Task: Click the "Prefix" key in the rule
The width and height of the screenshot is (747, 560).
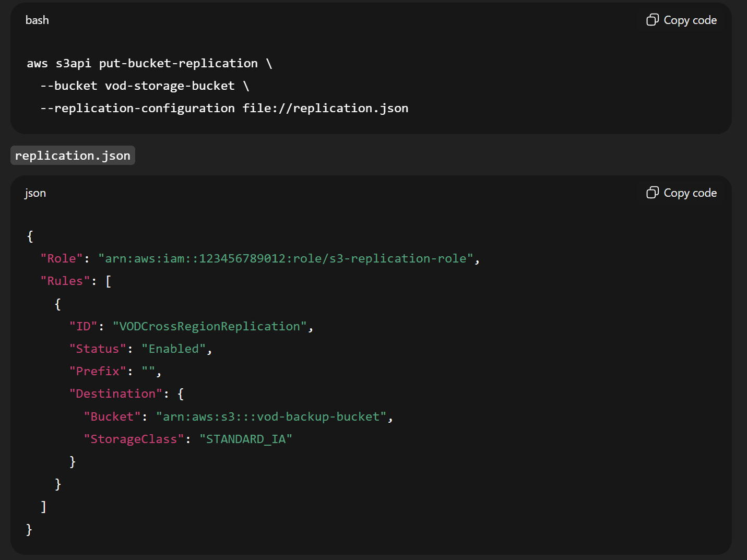Action: 98,371
